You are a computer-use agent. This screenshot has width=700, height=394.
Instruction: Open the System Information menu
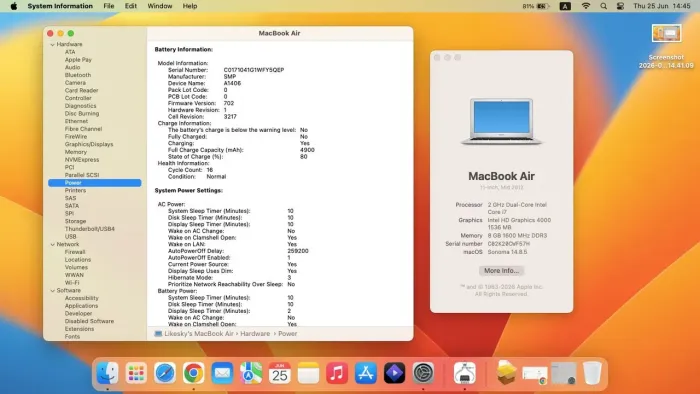(x=60, y=6)
